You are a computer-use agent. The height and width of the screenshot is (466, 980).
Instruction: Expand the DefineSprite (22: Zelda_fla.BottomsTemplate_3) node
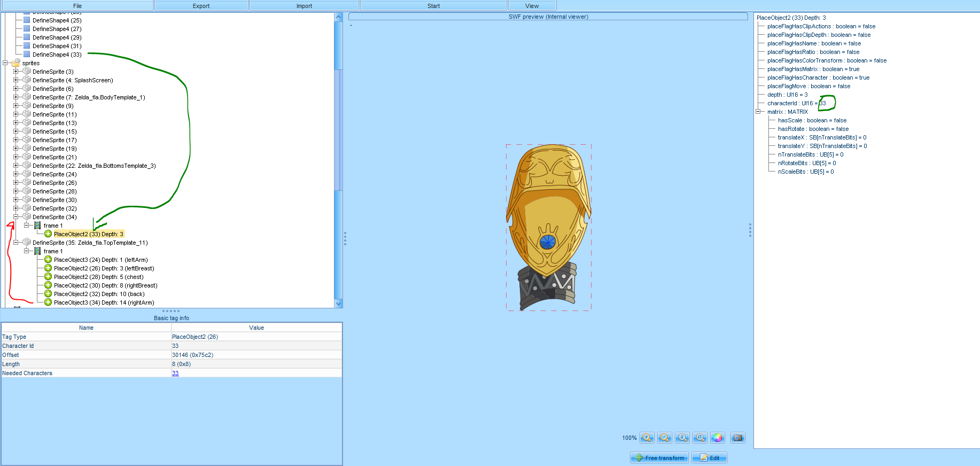[x=16, y=166]
